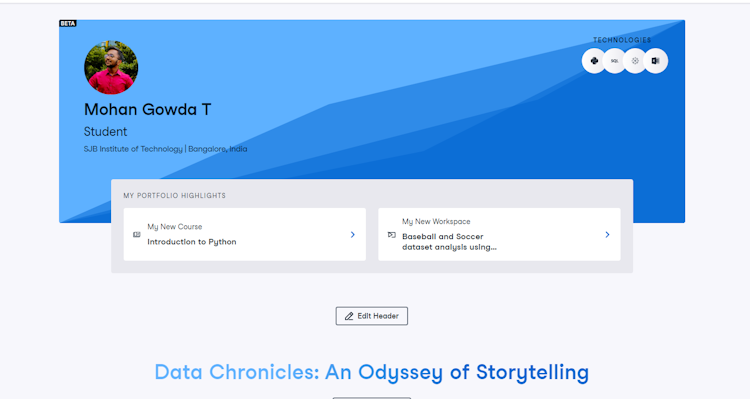Click the Data Chronicles heading
750x399 pixels.
pos(372,372)
